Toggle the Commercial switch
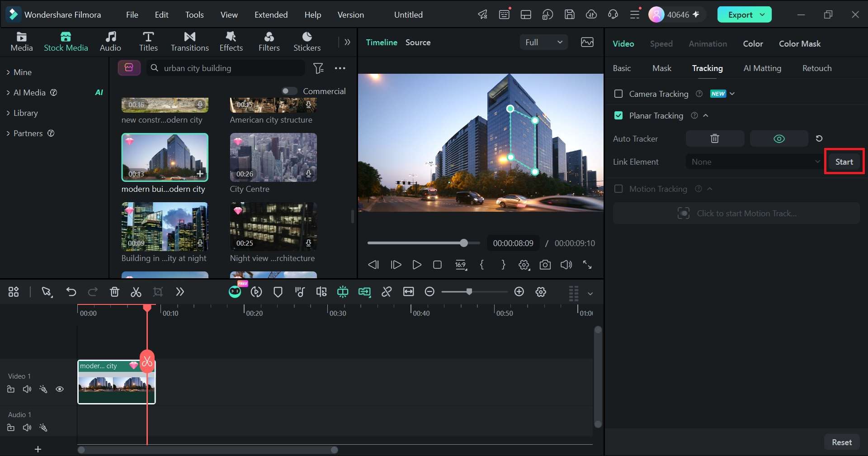The image size is (868, 456). coord(289,91)
